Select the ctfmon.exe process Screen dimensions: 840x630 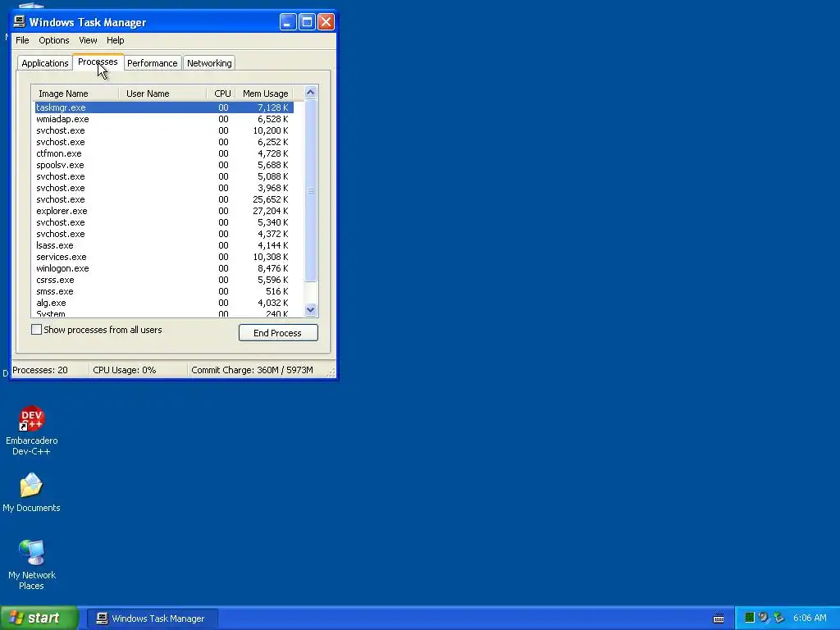(x=164, y=153)
